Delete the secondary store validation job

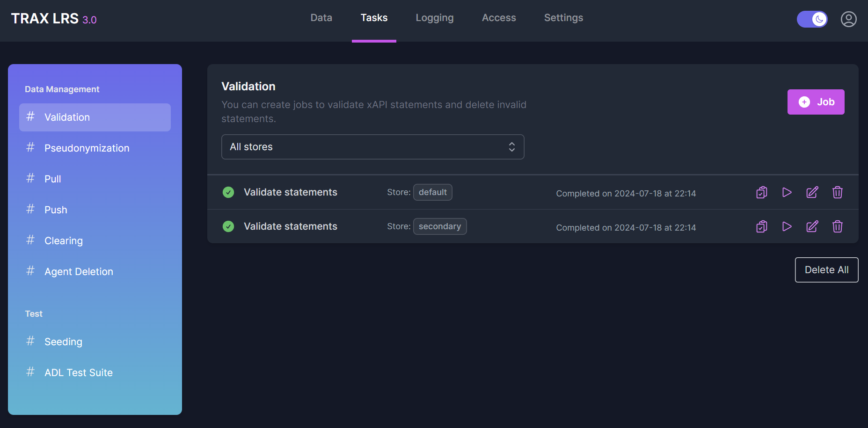(837, 226)
